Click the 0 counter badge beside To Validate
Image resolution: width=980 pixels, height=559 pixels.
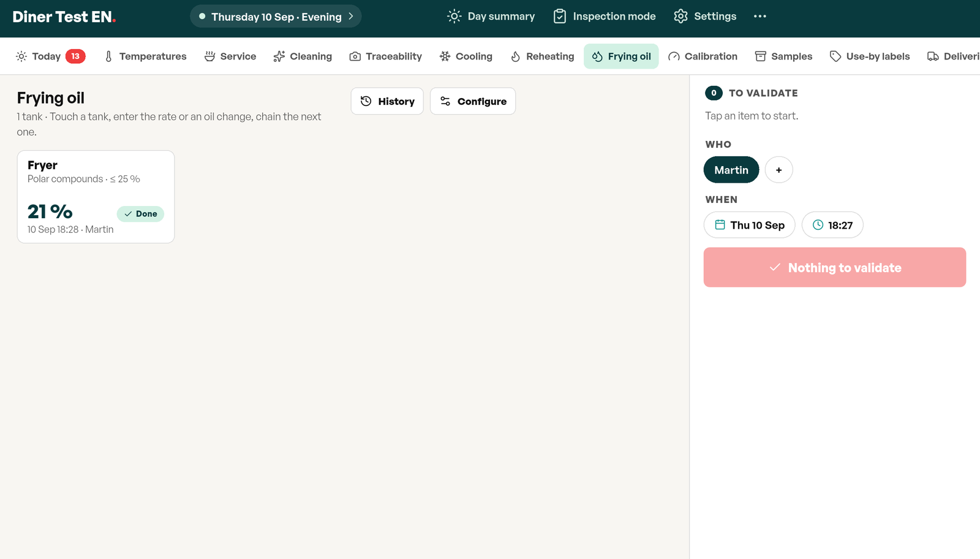[x=714, y=93]
